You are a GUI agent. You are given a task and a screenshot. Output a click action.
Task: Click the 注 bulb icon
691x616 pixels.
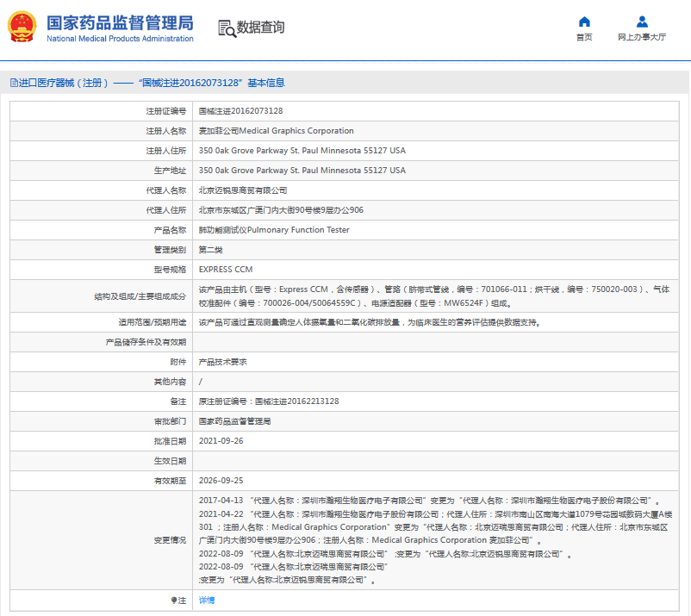(174, 600)
